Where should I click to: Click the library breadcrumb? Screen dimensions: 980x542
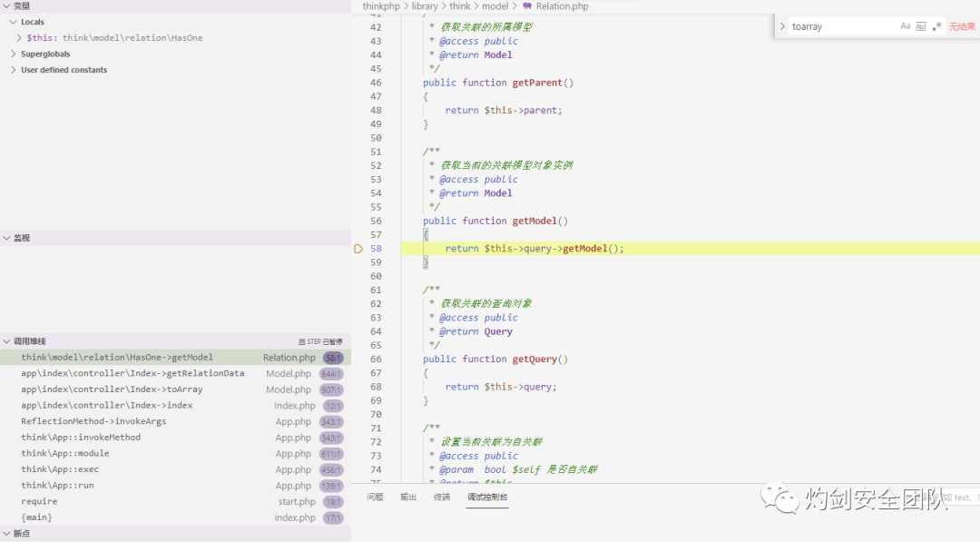(x=425, y=6)
